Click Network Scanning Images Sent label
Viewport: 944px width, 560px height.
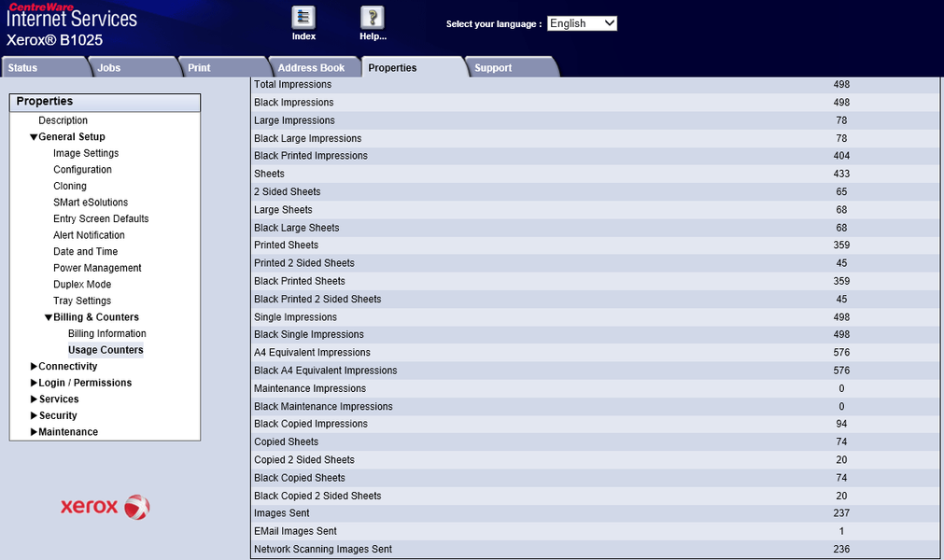323,549
